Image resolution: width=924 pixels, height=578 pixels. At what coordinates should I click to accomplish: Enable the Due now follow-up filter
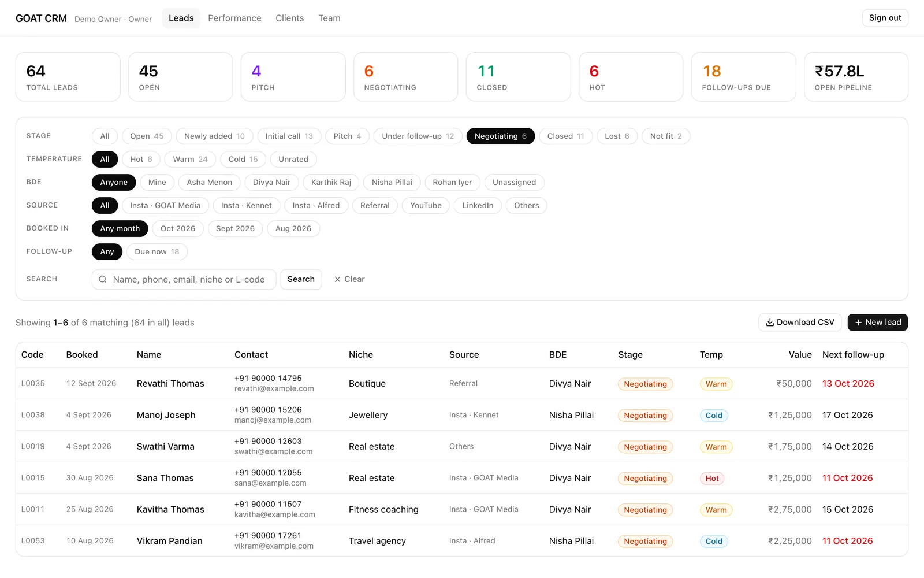pyautogui.click(x=157, y=252)
